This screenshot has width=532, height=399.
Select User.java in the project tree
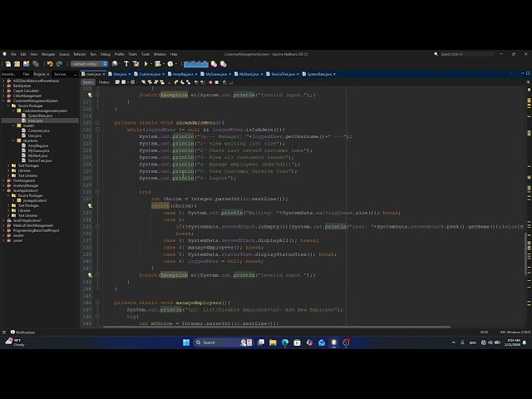32,135
